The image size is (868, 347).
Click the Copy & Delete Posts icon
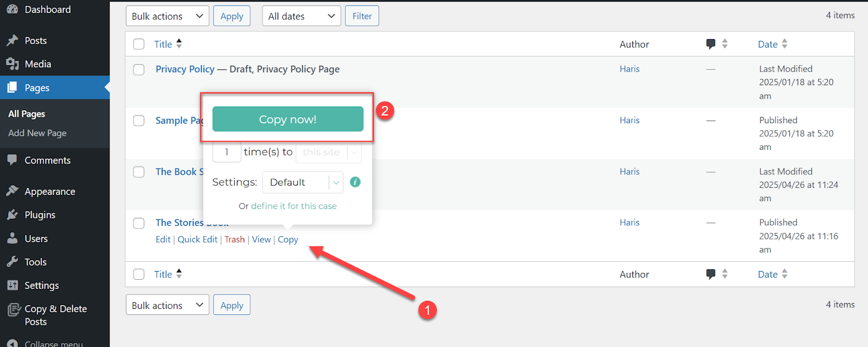(14, 310)
